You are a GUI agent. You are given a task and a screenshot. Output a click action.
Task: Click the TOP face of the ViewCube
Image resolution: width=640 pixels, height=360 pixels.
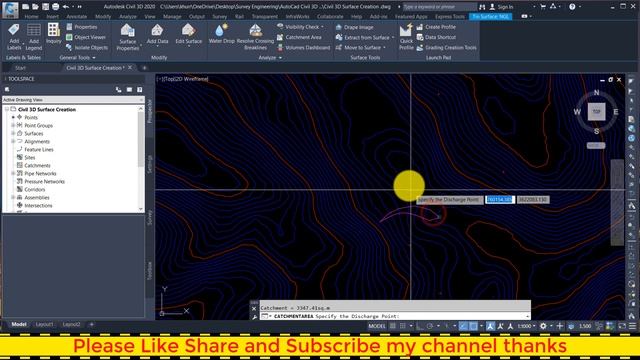tap(596, 111)
